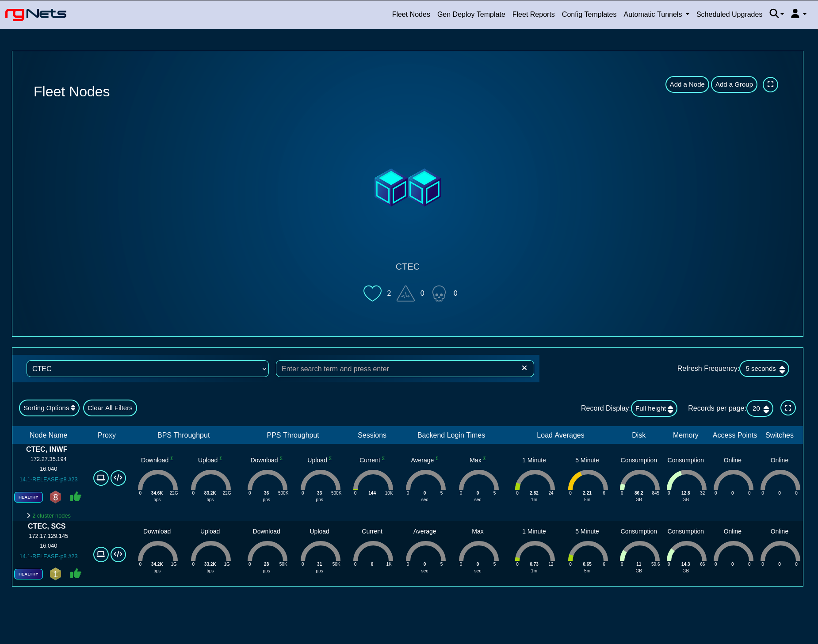Click Clear All Filters button
The image size is (818, 644).
pos(110,408)
